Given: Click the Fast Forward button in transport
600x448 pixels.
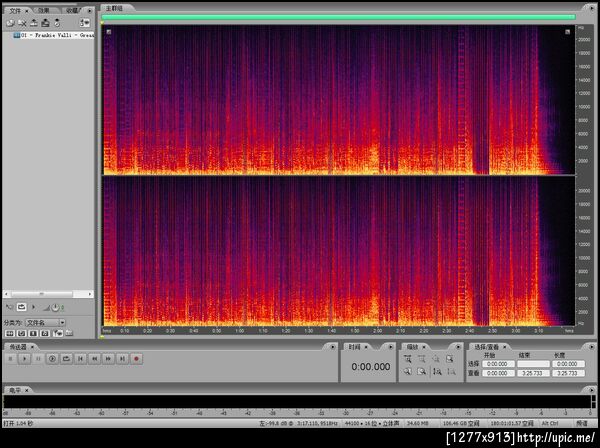Looking at the screenshot, I should pos(108,359).
